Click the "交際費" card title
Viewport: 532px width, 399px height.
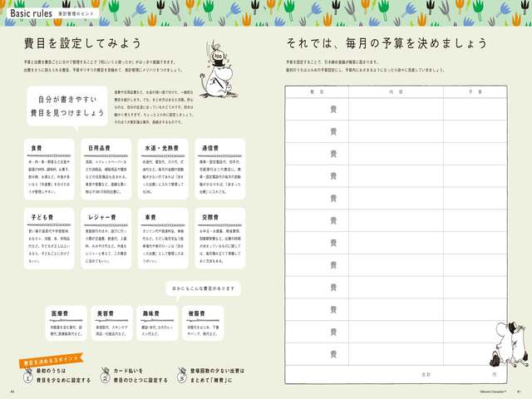coord(210,217)
